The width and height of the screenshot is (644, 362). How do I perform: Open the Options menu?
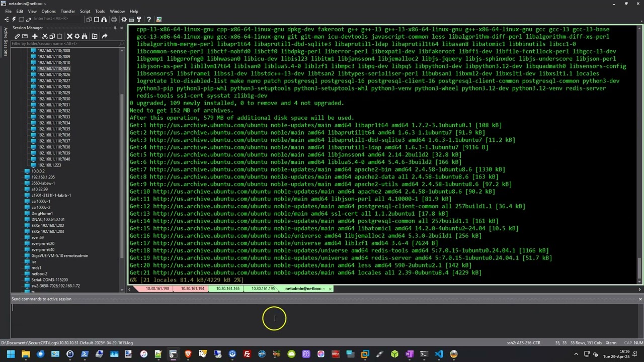tap(49, 11)
